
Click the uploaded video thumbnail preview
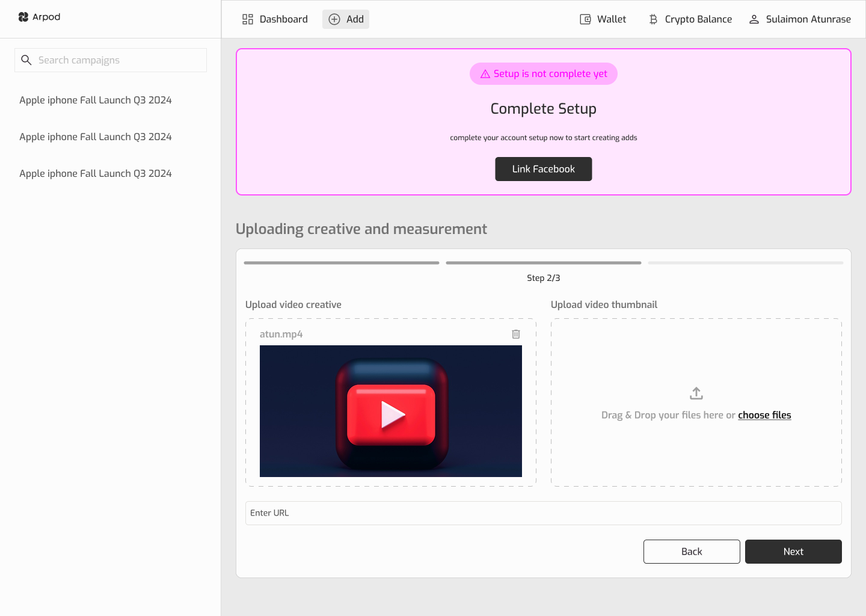391,411
